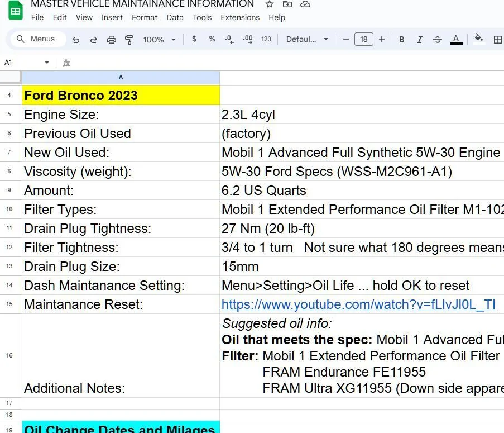Move document to folder icon

[x=287, y=4]
